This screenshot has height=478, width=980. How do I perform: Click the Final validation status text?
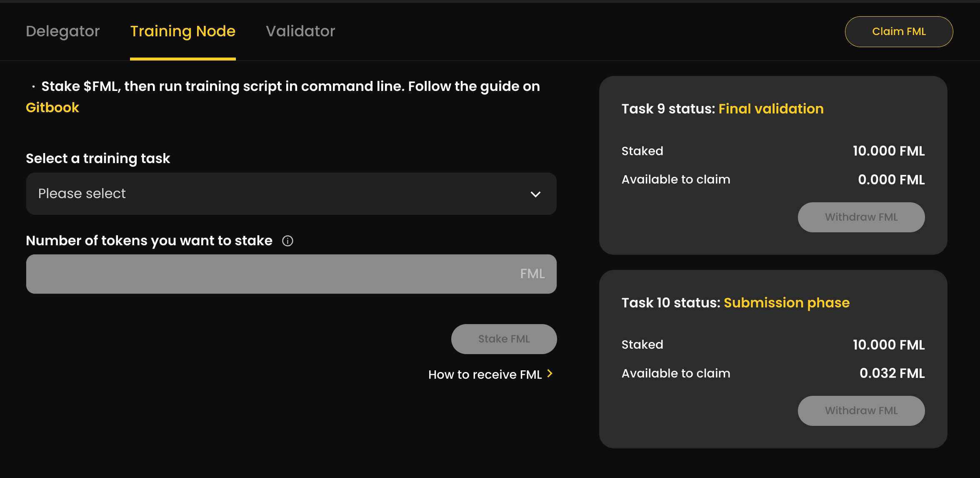click(x=771, y=109)
